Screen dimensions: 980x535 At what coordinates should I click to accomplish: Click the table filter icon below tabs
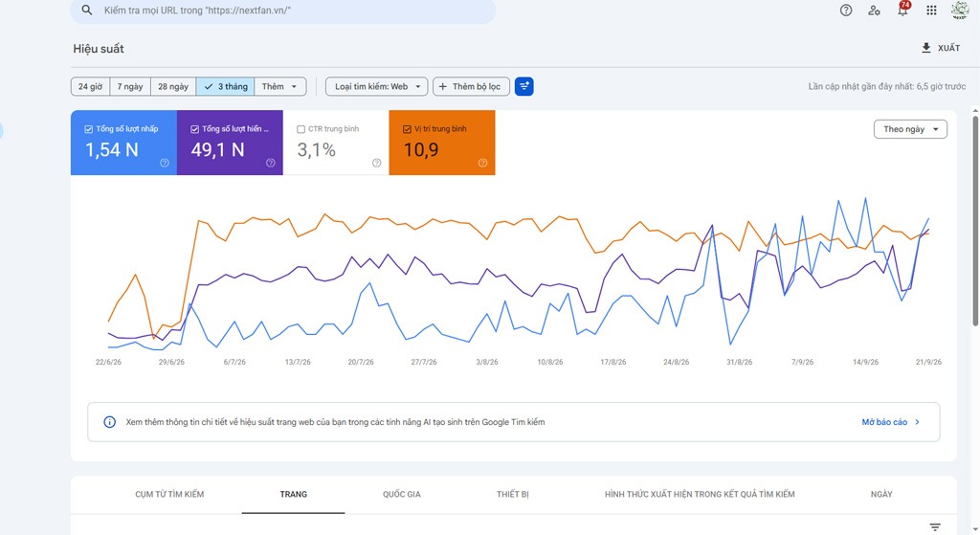935,527
